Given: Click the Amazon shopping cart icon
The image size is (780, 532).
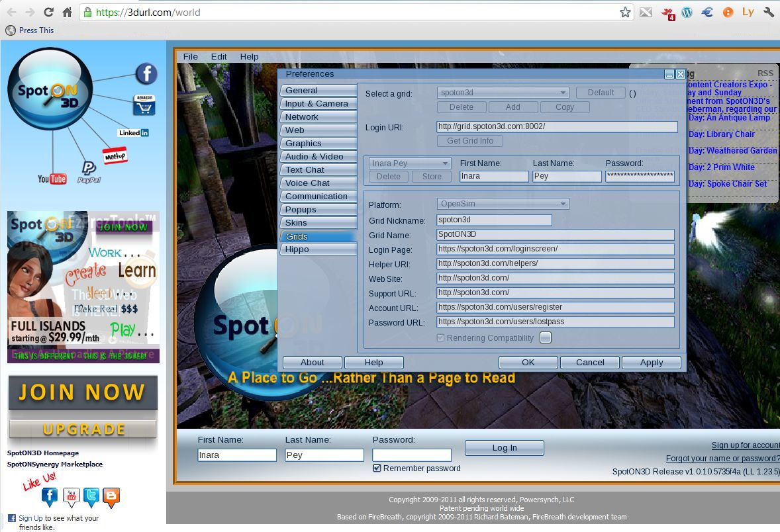Looking at the screenshot, I should click(144, 105).
